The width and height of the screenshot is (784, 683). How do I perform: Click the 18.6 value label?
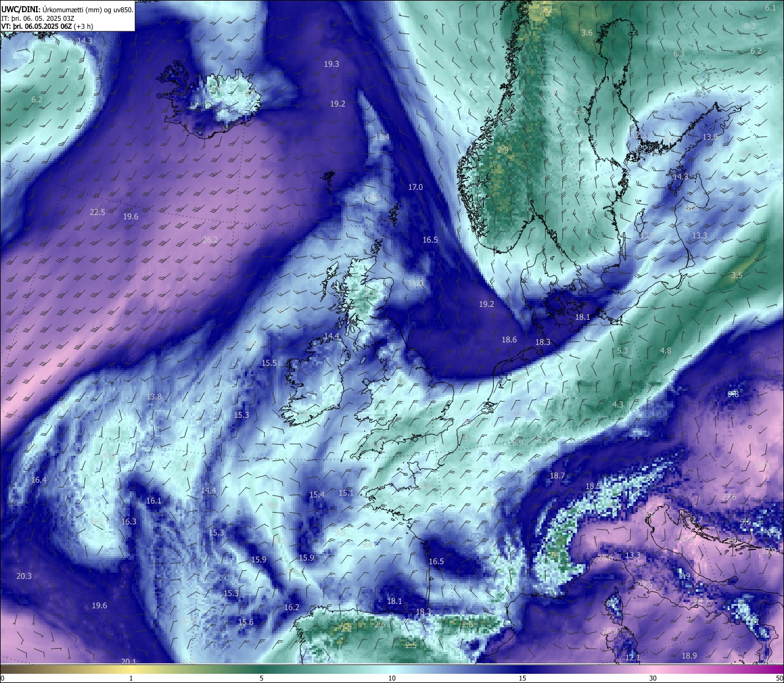pyautogui.click(x=509, y=339)
